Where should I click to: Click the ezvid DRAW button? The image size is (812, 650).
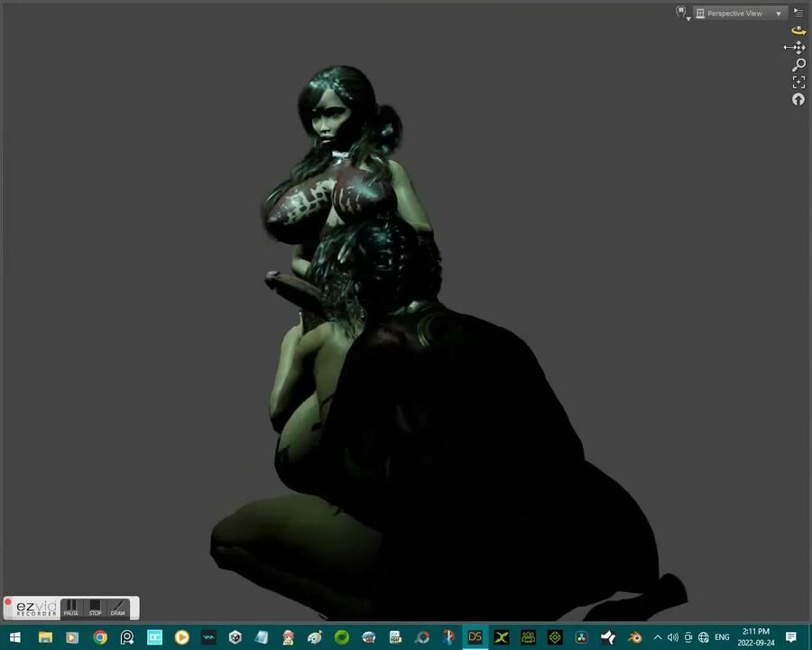tap(118, 608)
